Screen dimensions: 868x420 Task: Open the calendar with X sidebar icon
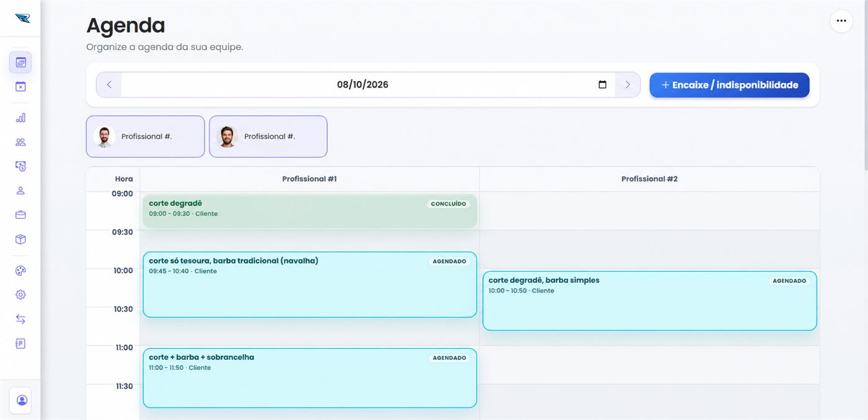tap(20, 87)
